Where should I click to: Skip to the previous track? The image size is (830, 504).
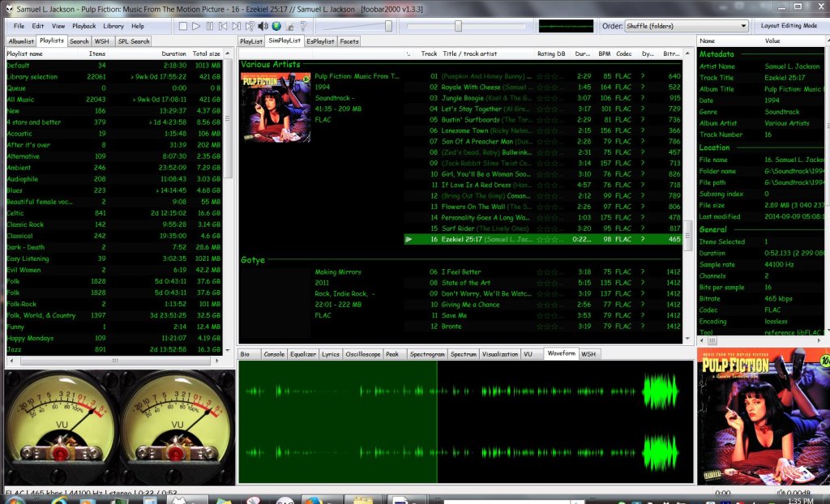223,26
